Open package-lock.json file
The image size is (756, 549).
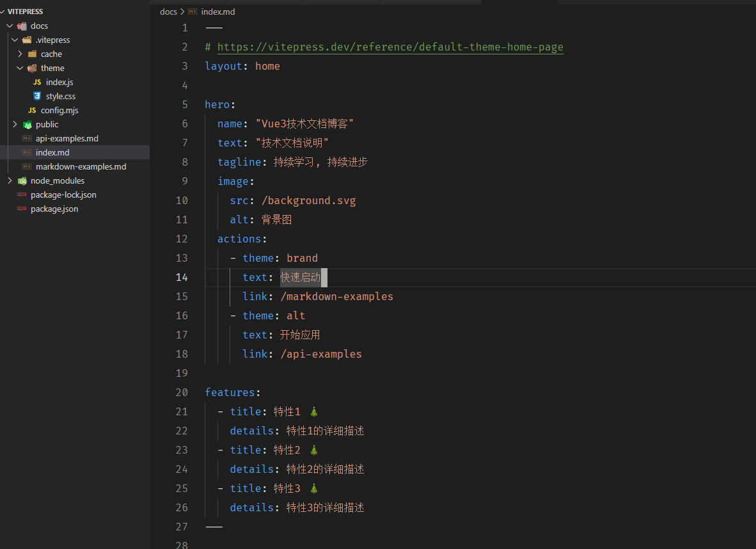(64, 195)
